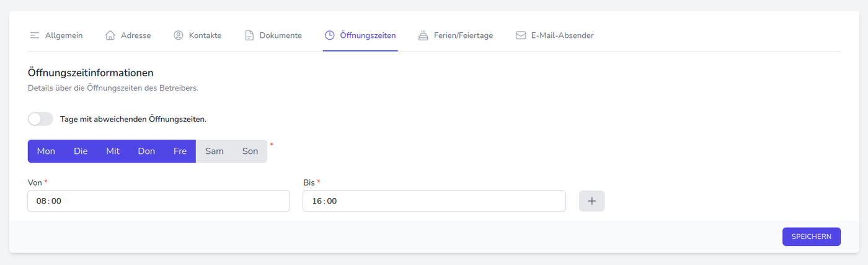This screenshot has width=868, height=265.
Task: Select Son in the weekday selector
Action: point(250,151)
